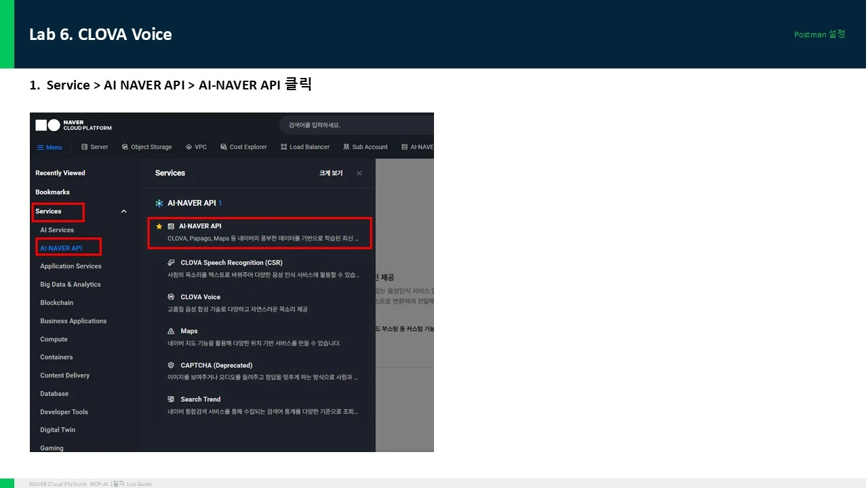The width and height of the screenshot is (868, 488).
Task: Click the 'Lab 6. CLOVA Voice' slide title
Action: 100,35
